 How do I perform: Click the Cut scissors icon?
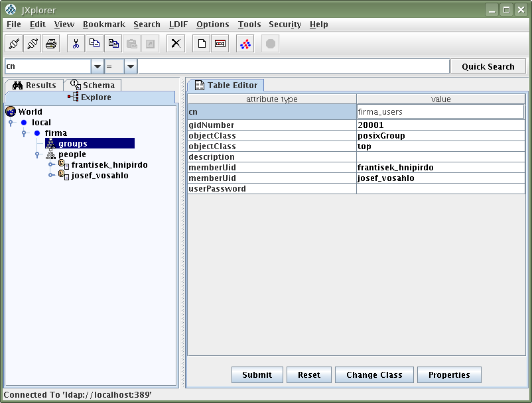[76, 44]
